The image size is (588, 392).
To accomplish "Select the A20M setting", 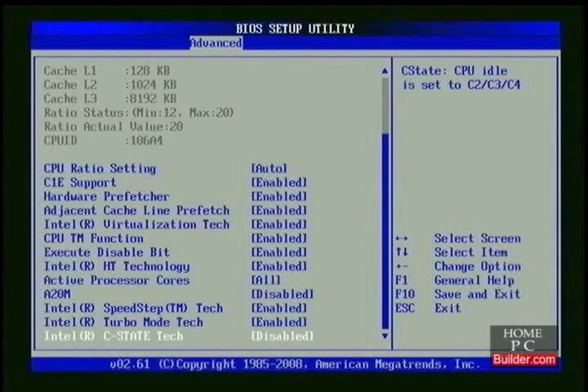I will tap(57, 294).
